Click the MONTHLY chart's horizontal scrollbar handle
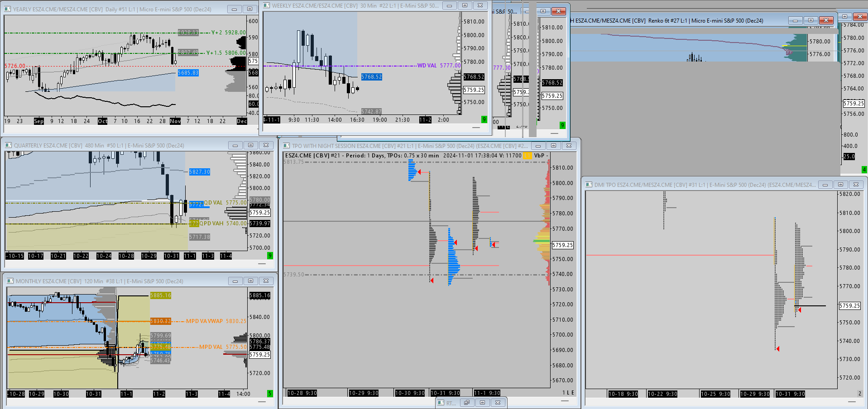The width and height of the screenshot is (868, 409). pyautogui.click(x=262, y=401)
